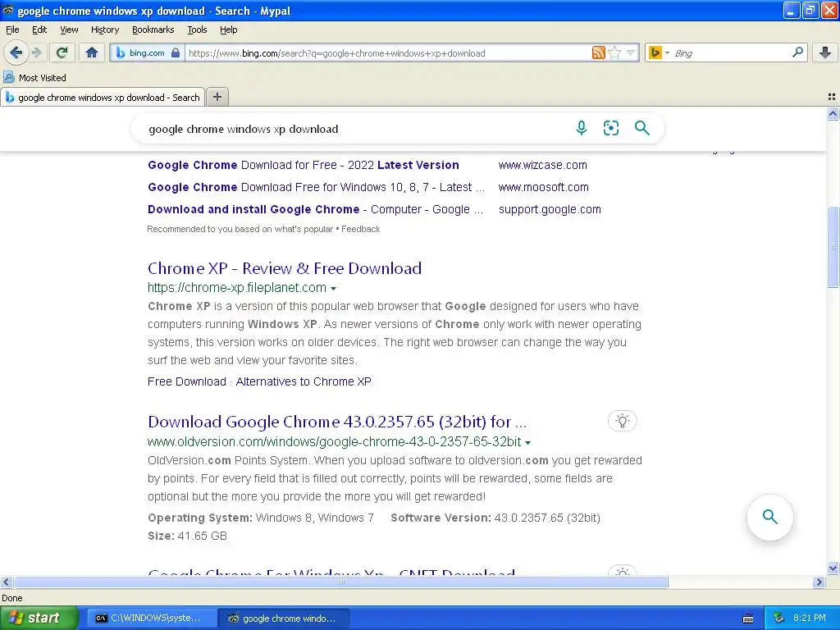Click the Forward navigation arrow

pos(37,52)
